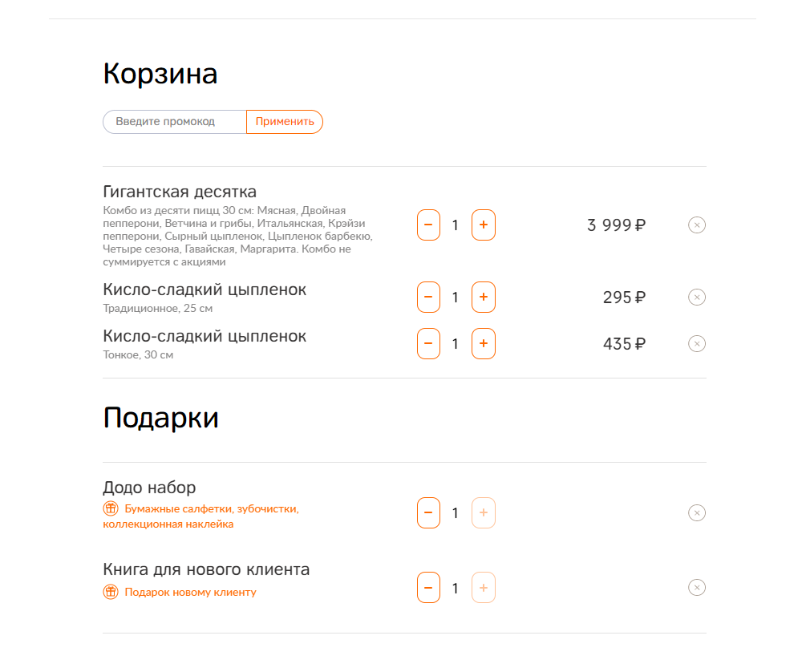This screenshot has width=806, height=672.
Task: Click gift icon next to Подарок новому клиенту
Action: click(x=111, y=592)
